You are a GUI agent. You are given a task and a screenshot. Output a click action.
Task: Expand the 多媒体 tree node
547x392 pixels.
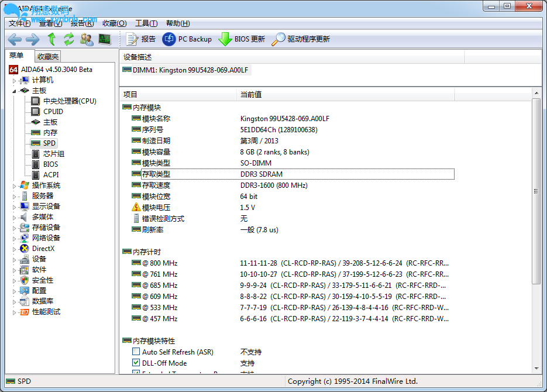(14, 217)
